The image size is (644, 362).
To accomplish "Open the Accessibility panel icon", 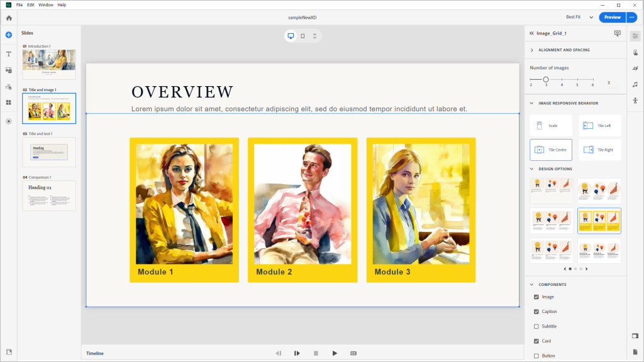I will coord(635,101).
